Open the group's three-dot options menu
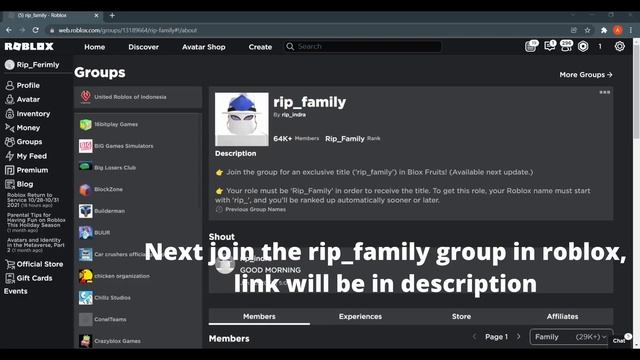The height and width of the screenshot is (360, 640). (604, 92)
